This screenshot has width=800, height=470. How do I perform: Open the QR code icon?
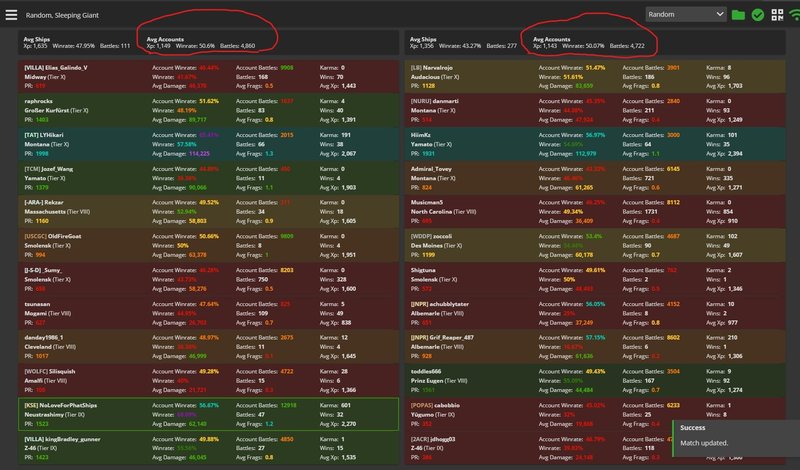coord(777,15)
